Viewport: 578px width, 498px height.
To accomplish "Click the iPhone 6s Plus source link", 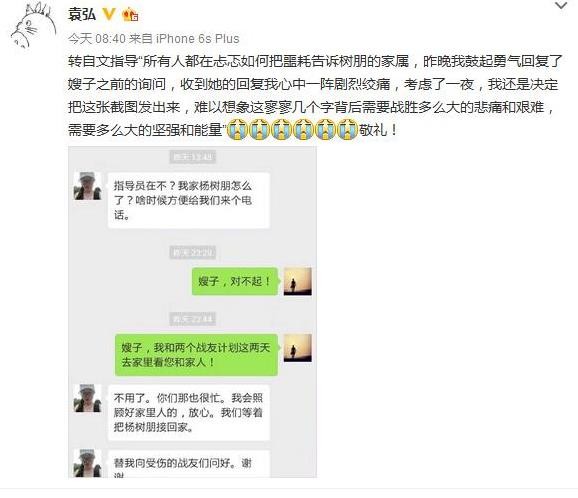I will (198, 38).
